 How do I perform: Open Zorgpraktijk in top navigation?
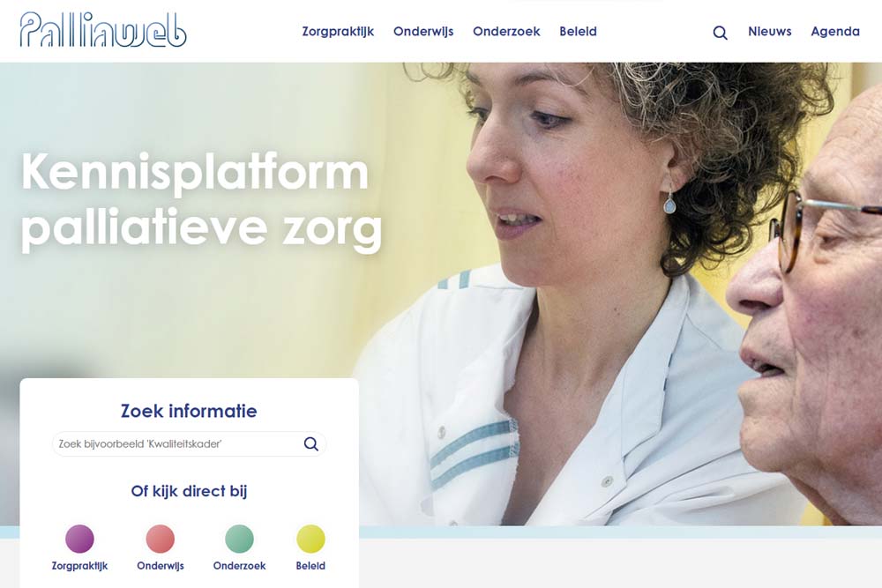pyautogui.click(x=338, y=32)
